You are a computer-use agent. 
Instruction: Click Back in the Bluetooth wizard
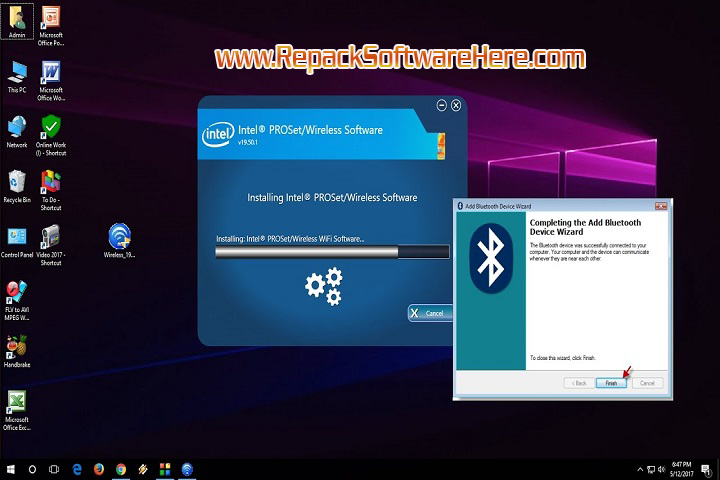click(x=579, y=383)
